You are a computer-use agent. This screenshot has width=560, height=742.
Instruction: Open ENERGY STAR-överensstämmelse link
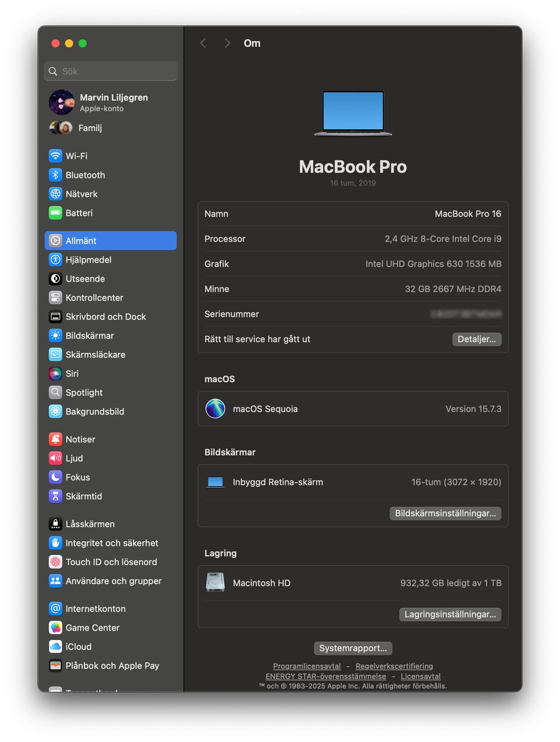(x=325, y=676)
